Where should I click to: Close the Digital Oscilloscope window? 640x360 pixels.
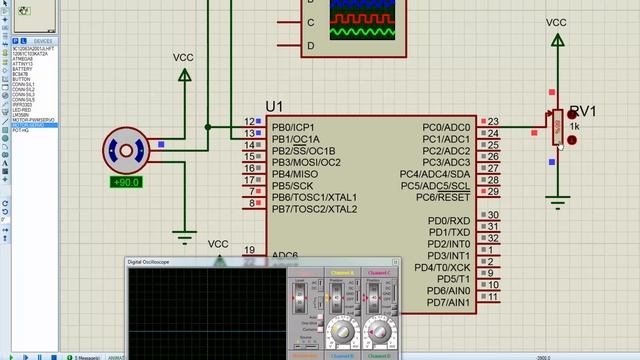coord(395,262)
